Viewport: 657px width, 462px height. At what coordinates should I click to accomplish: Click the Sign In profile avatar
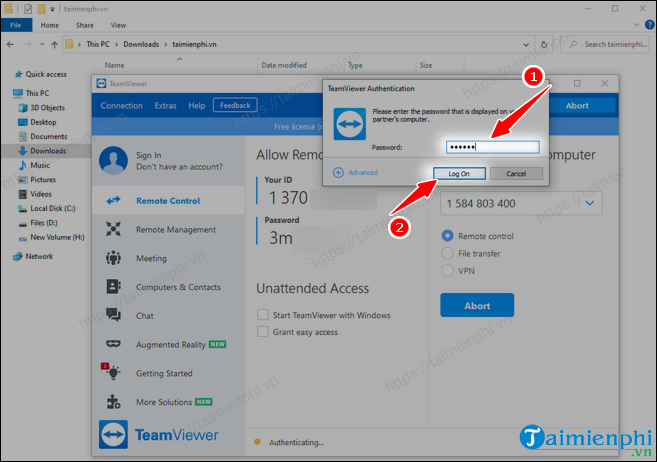pos(113,160)
